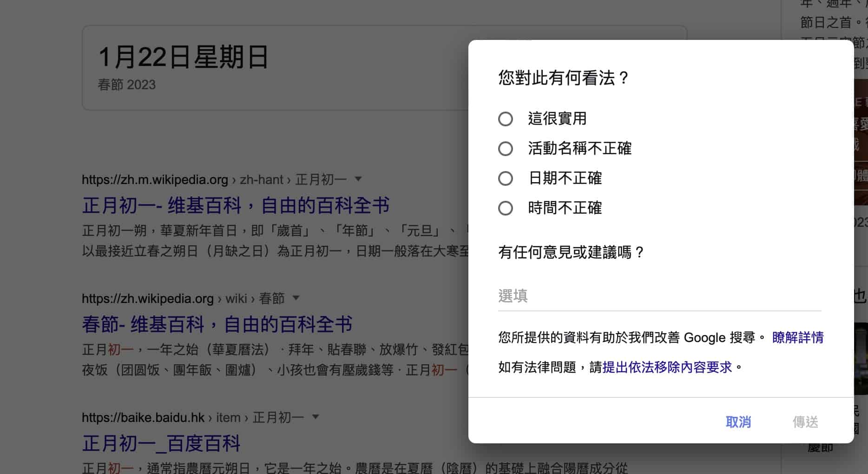Click the 1月22日星期日 date card
Image resolution: width=868 pixels, height=474 pixels.
pyautogui.click(x=275, y=68)
